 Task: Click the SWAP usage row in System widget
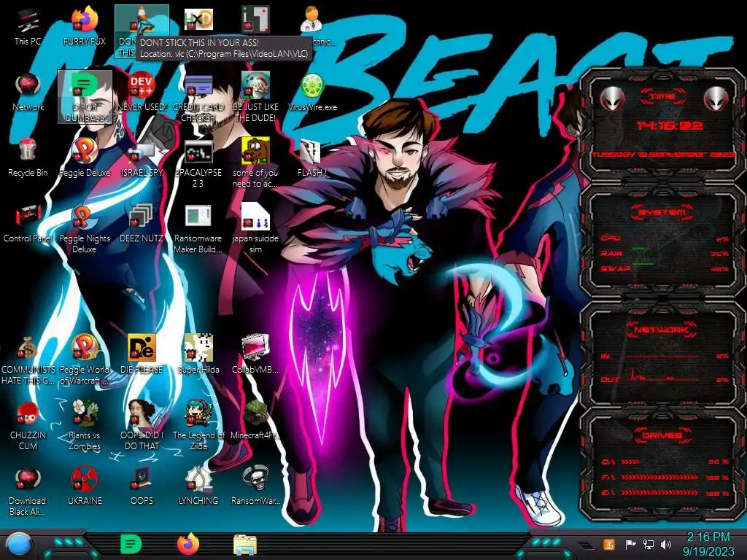point(665,268)
